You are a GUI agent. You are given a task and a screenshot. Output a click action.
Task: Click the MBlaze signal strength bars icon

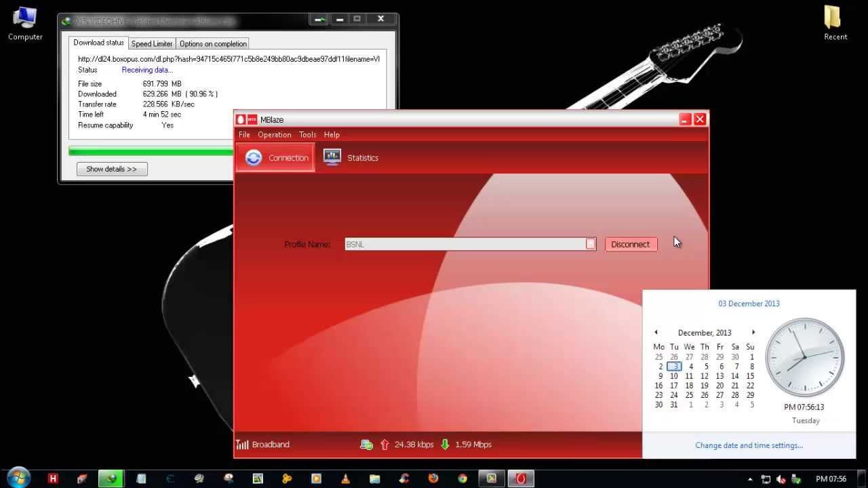[x=242, y=445]
